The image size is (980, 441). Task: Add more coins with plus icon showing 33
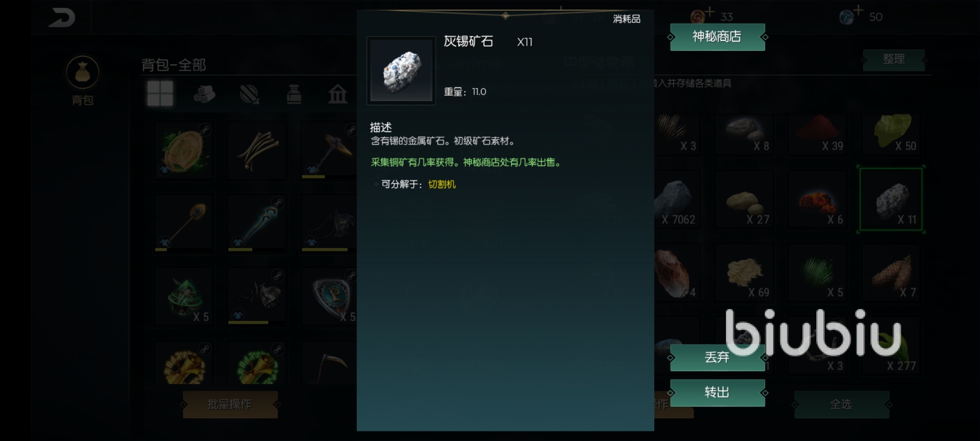pyautogui.click(x=710, y=11)
